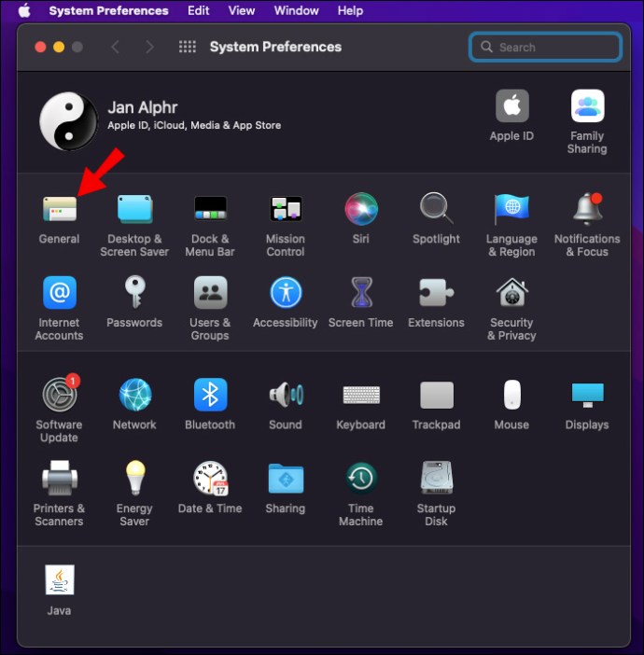This screenshot has width=644, height=655.
Task: Go back with the left chevron
Action: (x=116, y=47)
